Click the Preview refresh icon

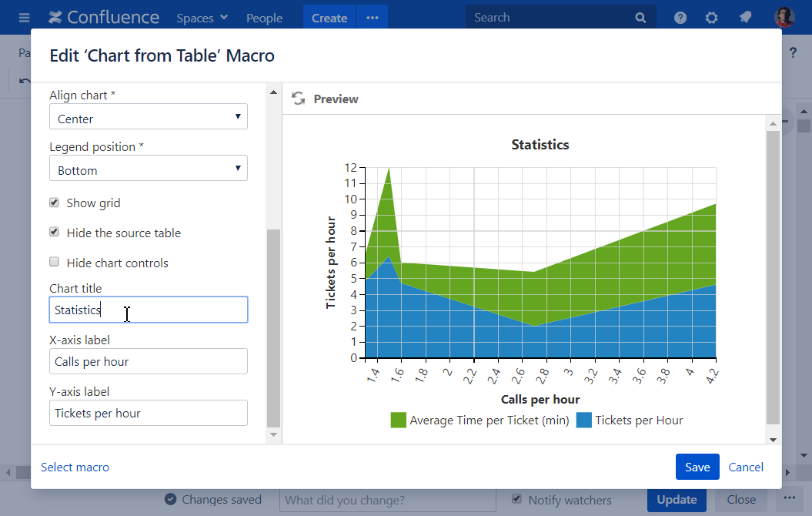(298, 99)
